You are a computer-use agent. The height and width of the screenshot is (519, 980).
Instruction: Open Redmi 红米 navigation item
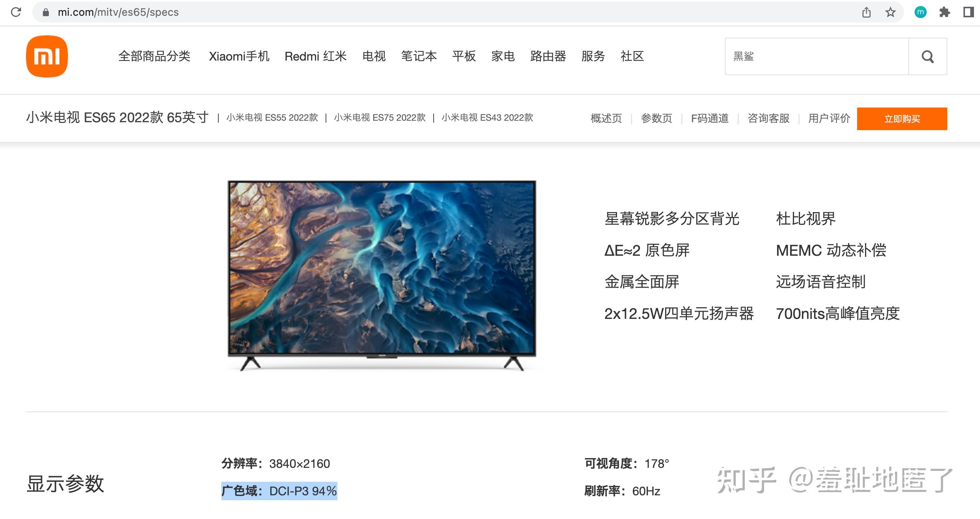[315, 56]
